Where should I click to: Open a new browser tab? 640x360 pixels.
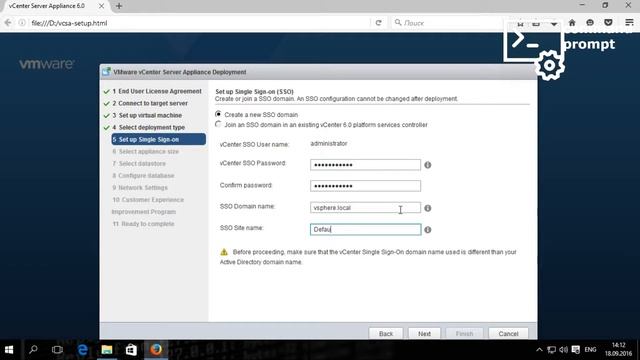coord(119,6)
